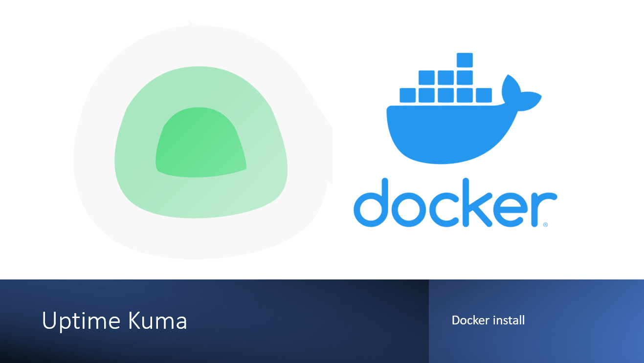Click the word "Kuma" in the title
Viewport: 644px width, 363px height.
[157, 320]
